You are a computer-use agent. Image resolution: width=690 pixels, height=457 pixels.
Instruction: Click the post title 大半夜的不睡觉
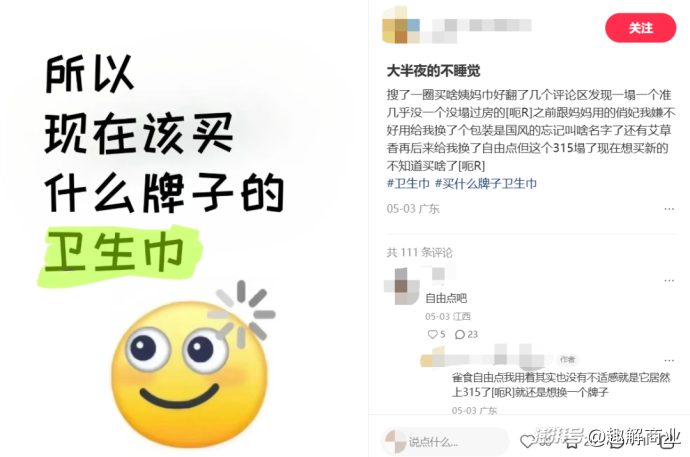(433, 71)
